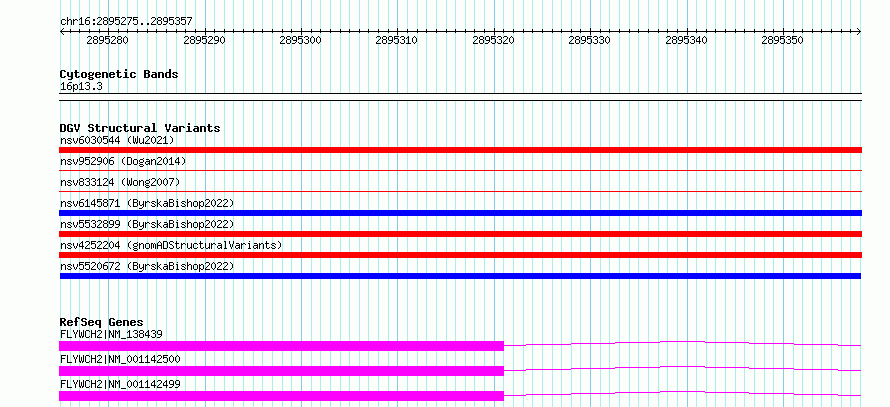Click the thin intron line of NM_138439
This screenshot has height=407, width=890.
[x=683, y=343]
